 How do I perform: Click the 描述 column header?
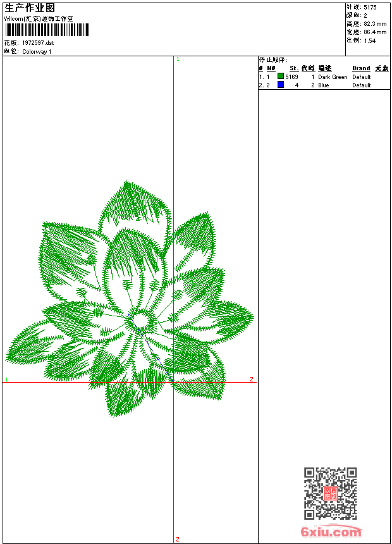(325, 68)
